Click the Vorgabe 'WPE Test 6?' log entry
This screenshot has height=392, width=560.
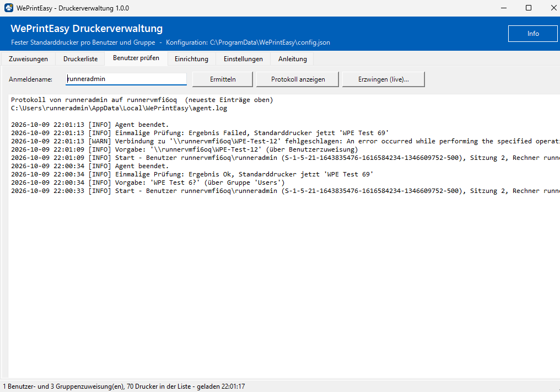(148, 182)
